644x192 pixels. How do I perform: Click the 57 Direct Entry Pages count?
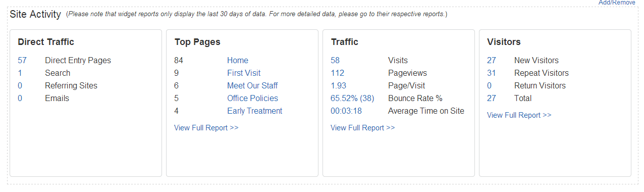coord(22,60)
